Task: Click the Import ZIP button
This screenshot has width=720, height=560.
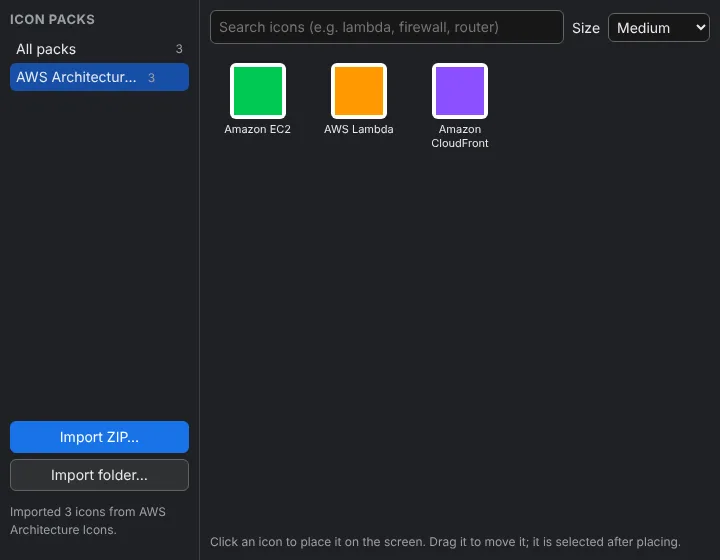Action: 99,437
